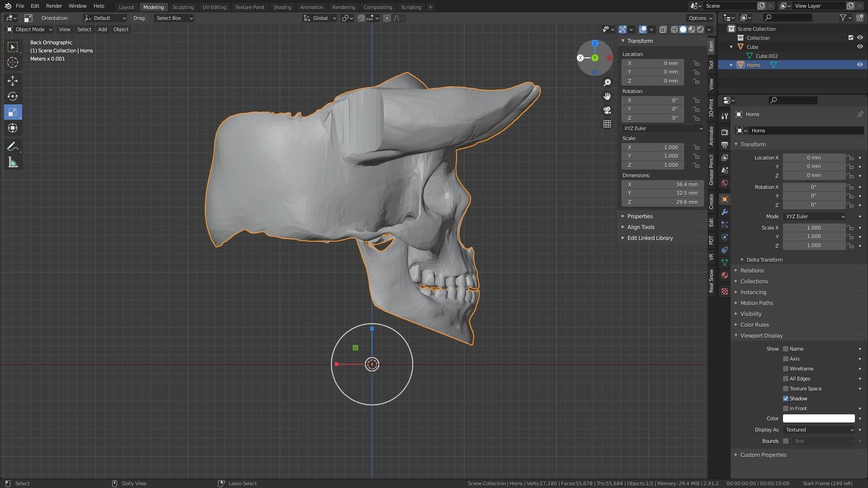Select the Annotate tool
The height and width of the screenshot is (488, 868).
click(13, 147)
